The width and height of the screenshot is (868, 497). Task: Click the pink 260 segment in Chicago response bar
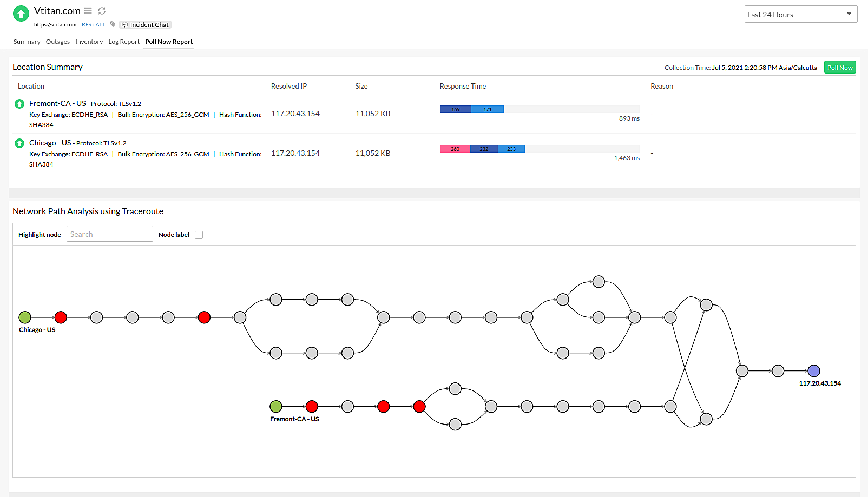455,149
